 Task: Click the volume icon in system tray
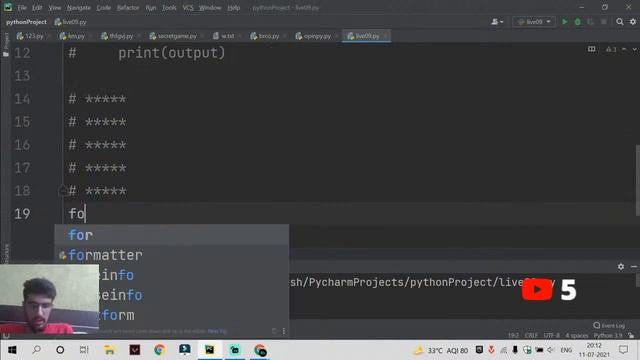pos(551,350)
